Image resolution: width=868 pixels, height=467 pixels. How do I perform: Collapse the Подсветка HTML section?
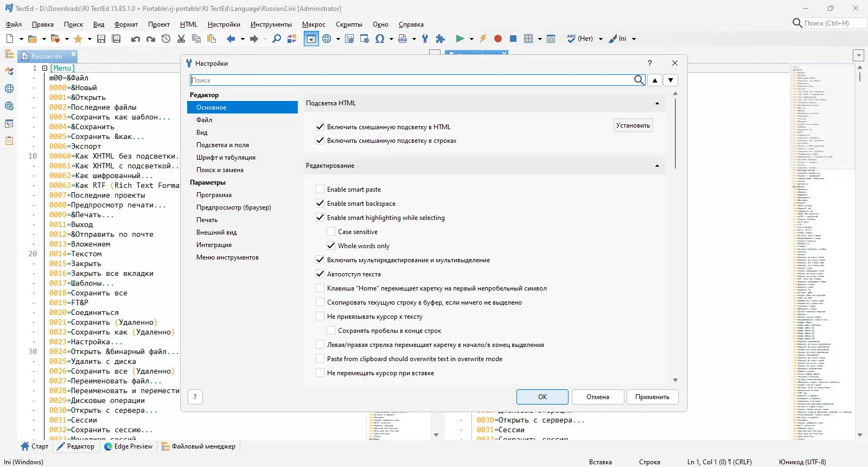pos(657,103)
